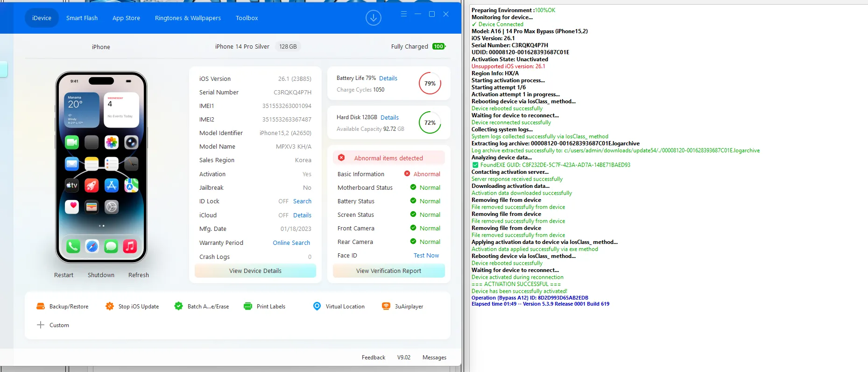Open the Virtual Location pin icon
This screenshot has height=372, width=868.
pos(317,307)
